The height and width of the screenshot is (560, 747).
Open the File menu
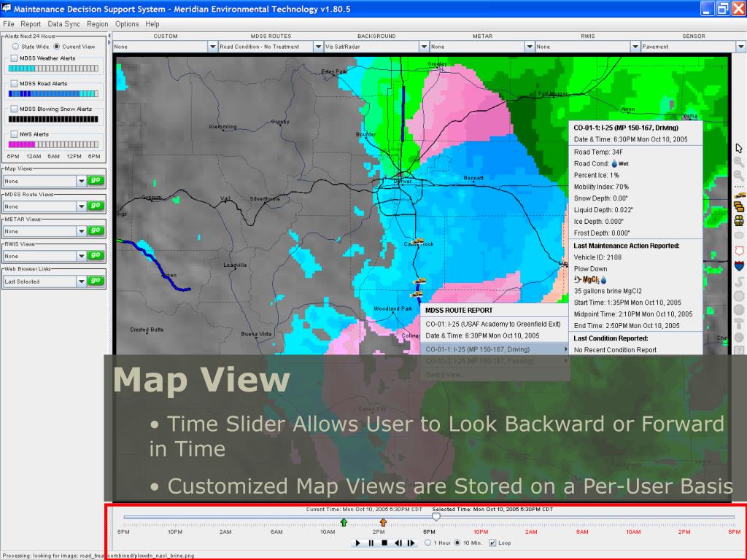tap(9, 24)
